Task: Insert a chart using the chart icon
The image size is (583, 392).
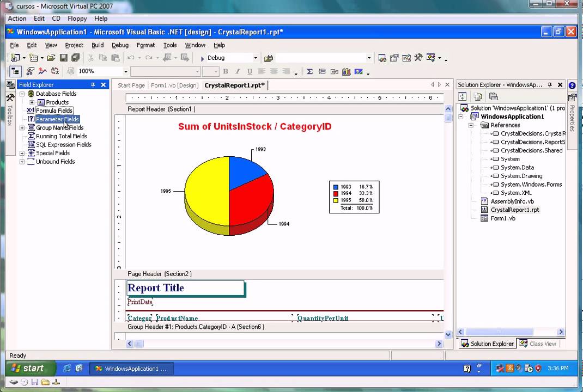Action: 347,71
